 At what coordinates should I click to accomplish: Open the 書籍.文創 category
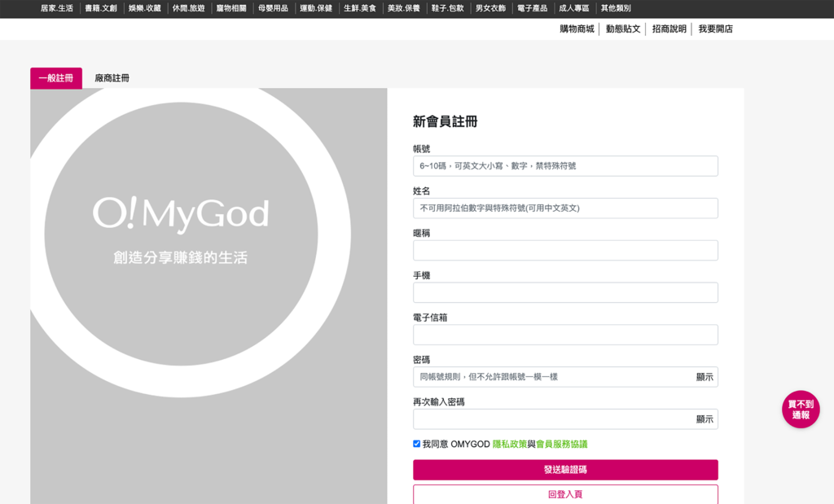coord(101,8)
